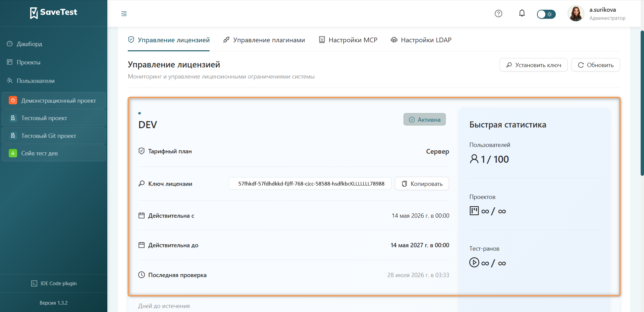Click the 14 мая 2027 expiry date
644x312 pixels.
(x=420, y=245)
